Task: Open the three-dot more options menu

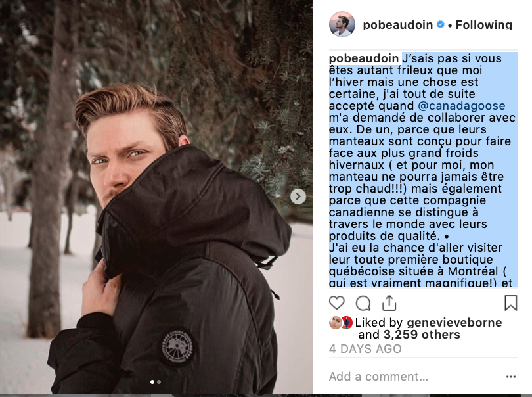Action: point(510,376)
